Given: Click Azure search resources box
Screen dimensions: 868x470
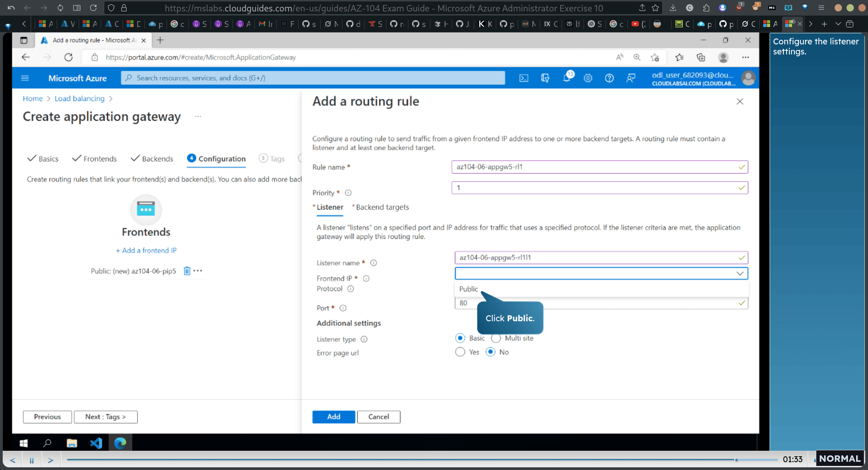Looking at the screenshot, I should tap(313, 78).
